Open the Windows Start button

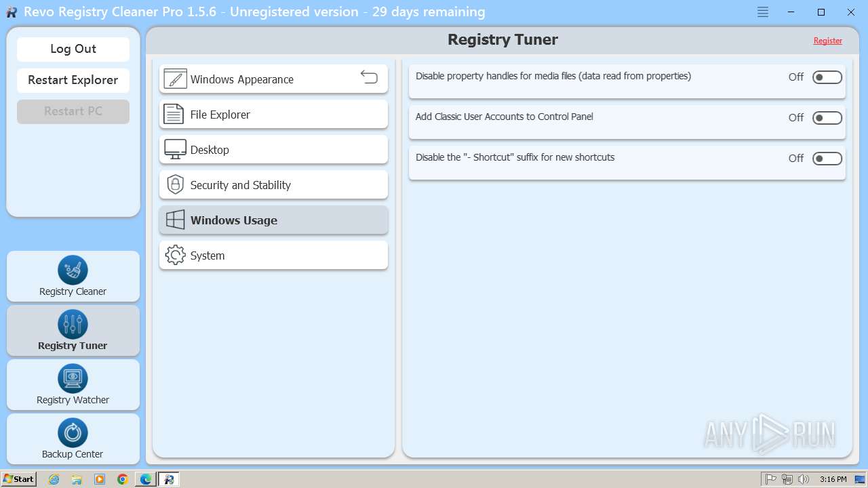tap(19, 479)
